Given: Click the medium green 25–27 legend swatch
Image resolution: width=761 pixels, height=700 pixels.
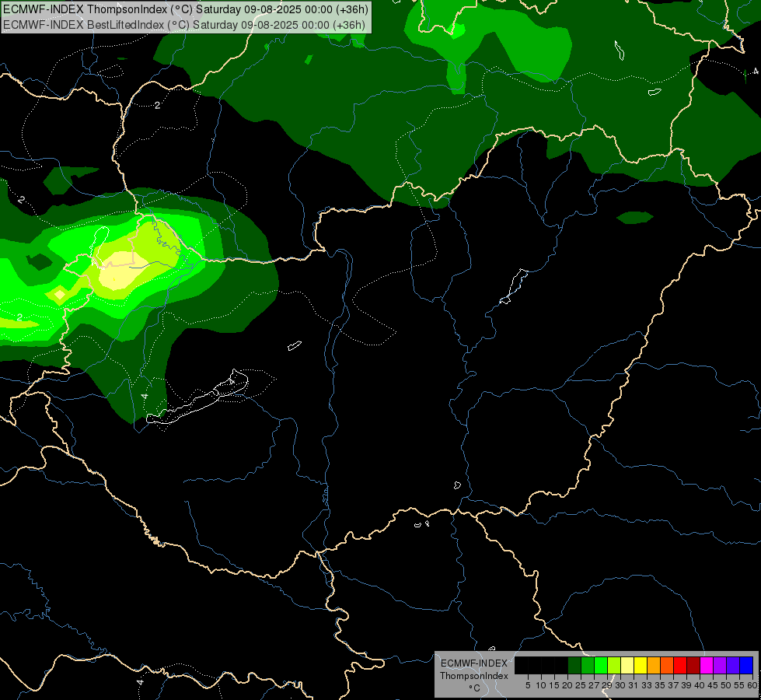Looking at the screenshot, I should click(x=588, y=665).
